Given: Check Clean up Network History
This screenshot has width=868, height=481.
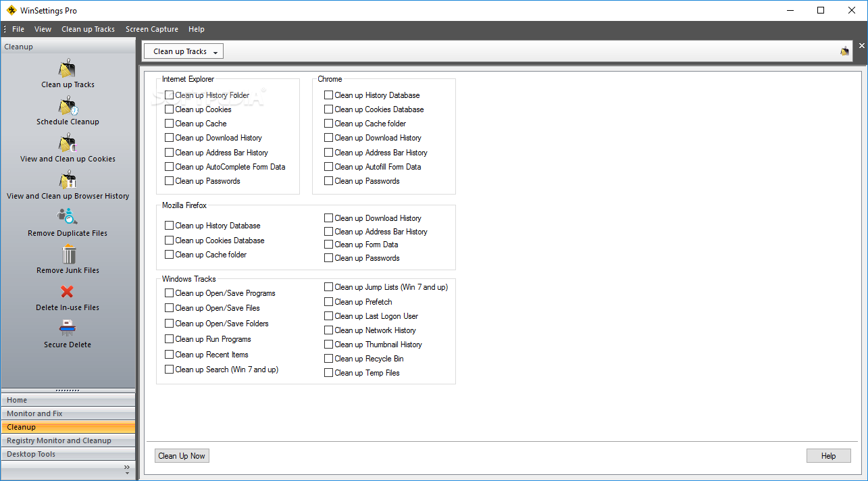Looking at the screenshot, I should pos(328,330).
